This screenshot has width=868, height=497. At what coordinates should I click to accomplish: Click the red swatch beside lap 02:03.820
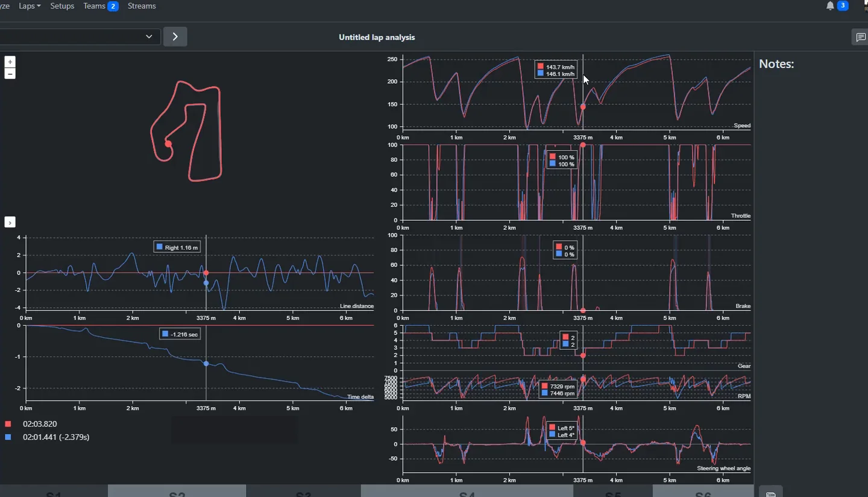(8, 424)
